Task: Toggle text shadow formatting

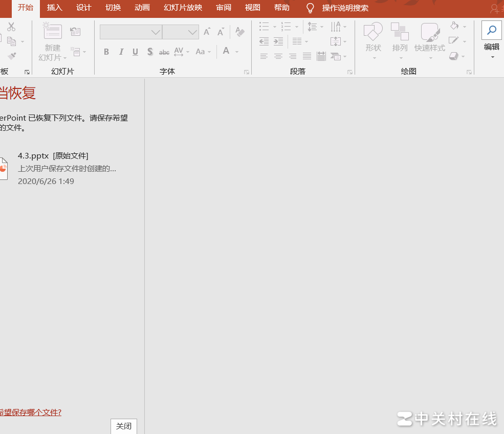Action: pos(149,51)
